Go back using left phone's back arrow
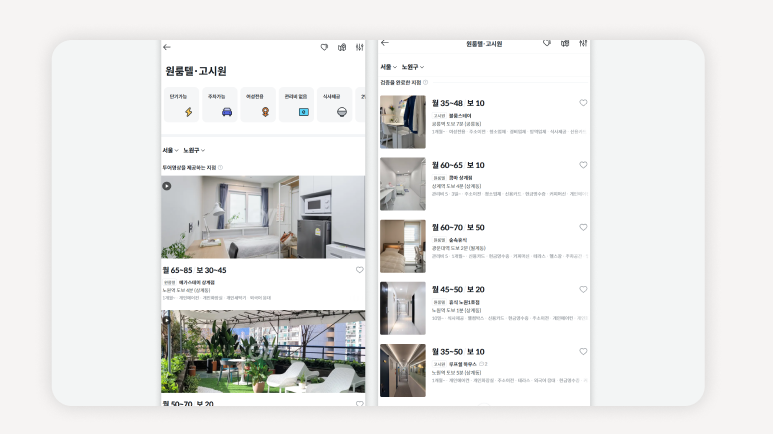This screenshot has height=434, width=773. 167,47
